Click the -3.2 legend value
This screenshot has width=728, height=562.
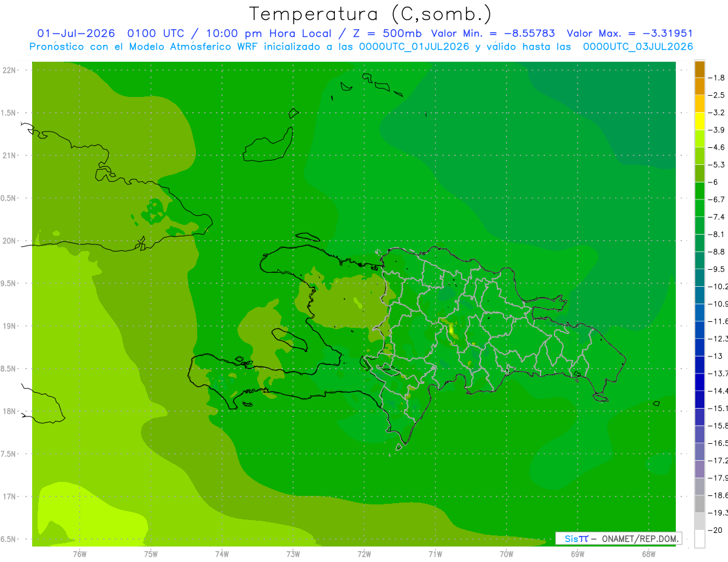(x=718, y=113)
